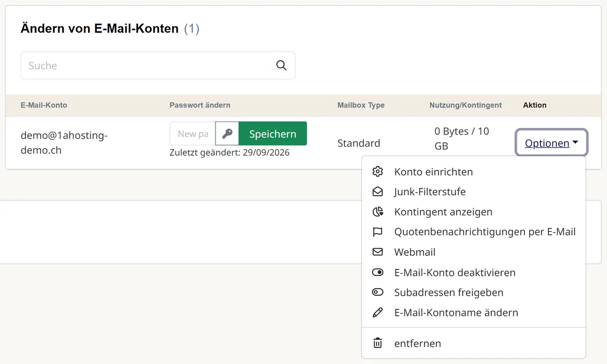Focus the Suche search field
The height and width of the screenshot is (364, 607).
tap(158, 65)
